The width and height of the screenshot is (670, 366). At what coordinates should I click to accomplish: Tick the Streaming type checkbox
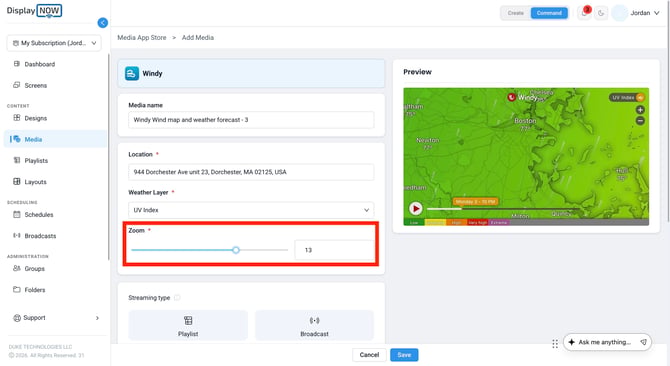pyautogui.click(x=177, y=298)
